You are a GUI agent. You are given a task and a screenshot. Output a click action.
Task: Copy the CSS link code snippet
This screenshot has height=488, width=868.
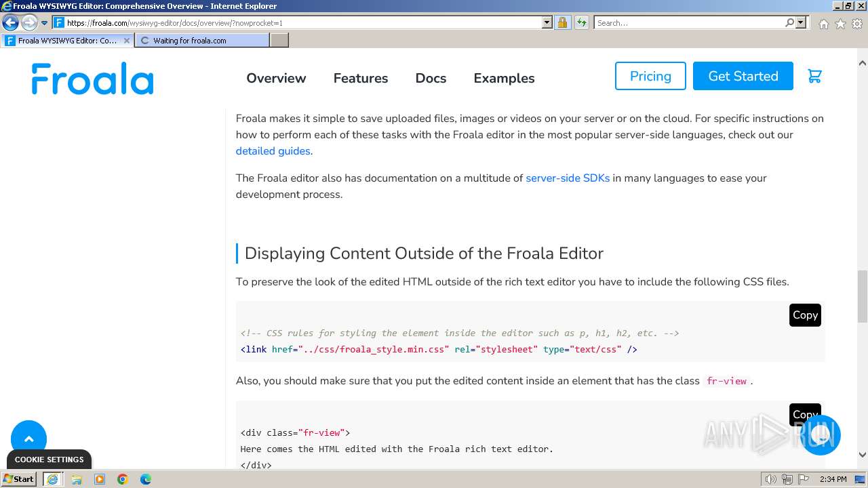point(805,314)
